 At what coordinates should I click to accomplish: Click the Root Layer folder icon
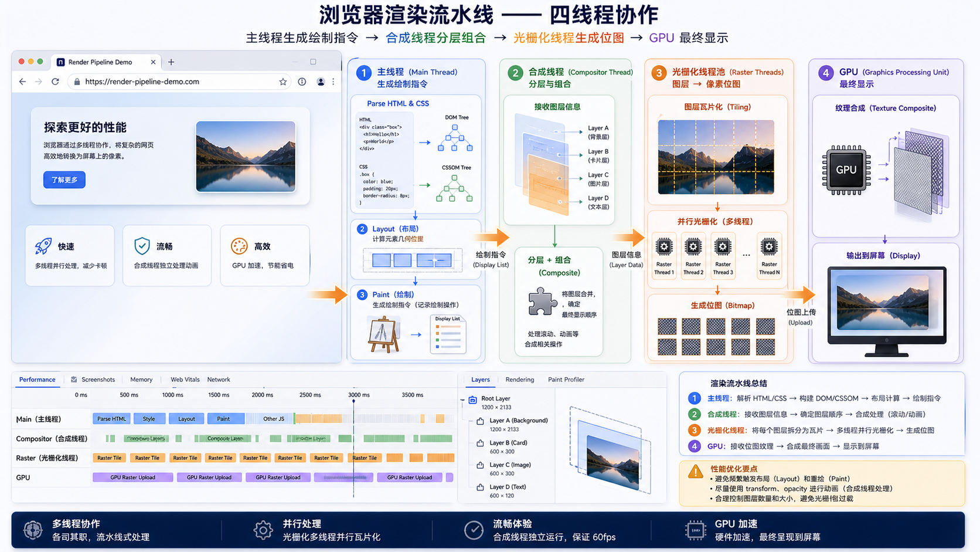point(472,399)
